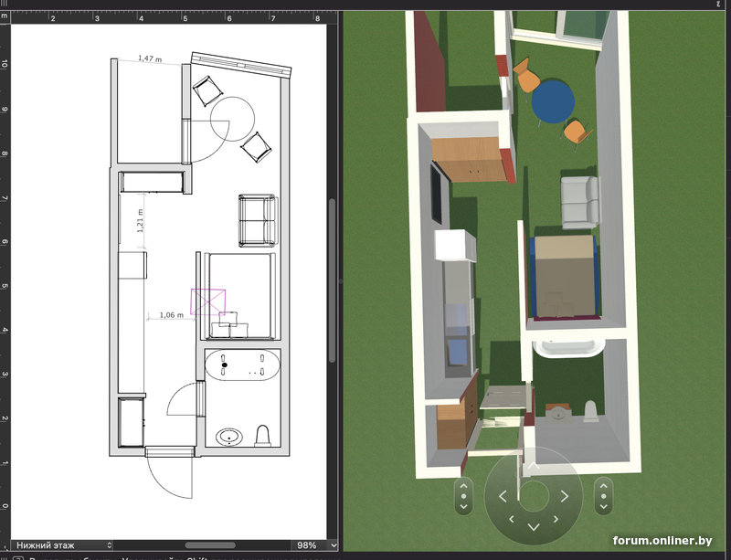Click the toilet in the 3D view
The image size is (731, 560).
591,411
